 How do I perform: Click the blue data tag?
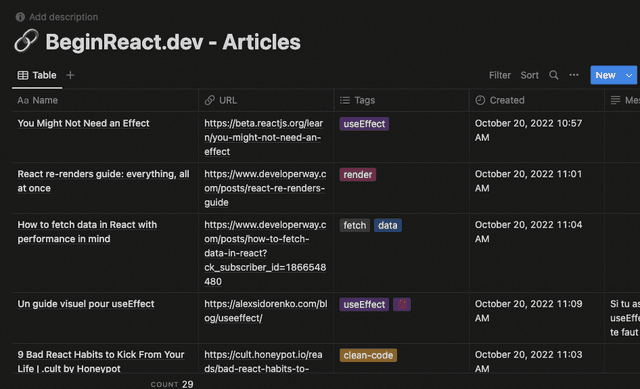pos(388,225)
